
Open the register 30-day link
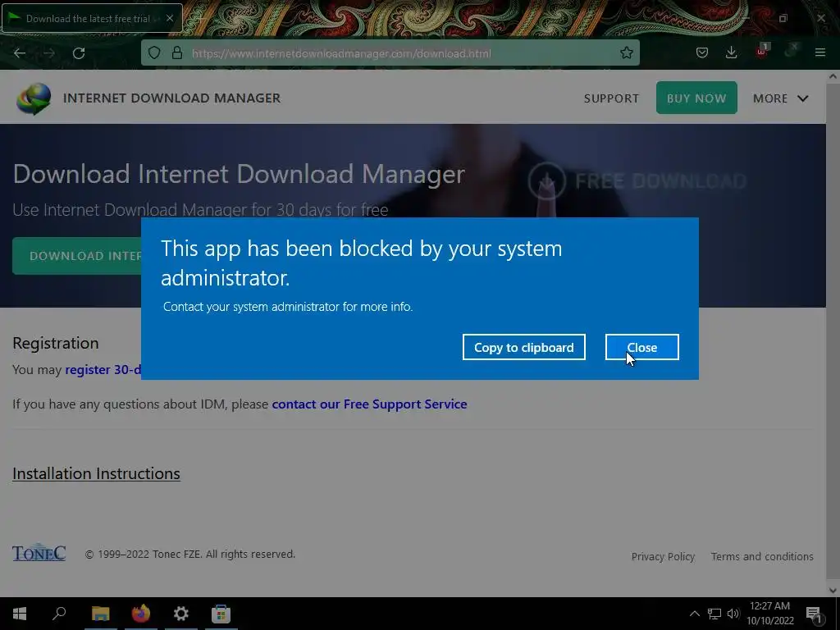point(103,370)
